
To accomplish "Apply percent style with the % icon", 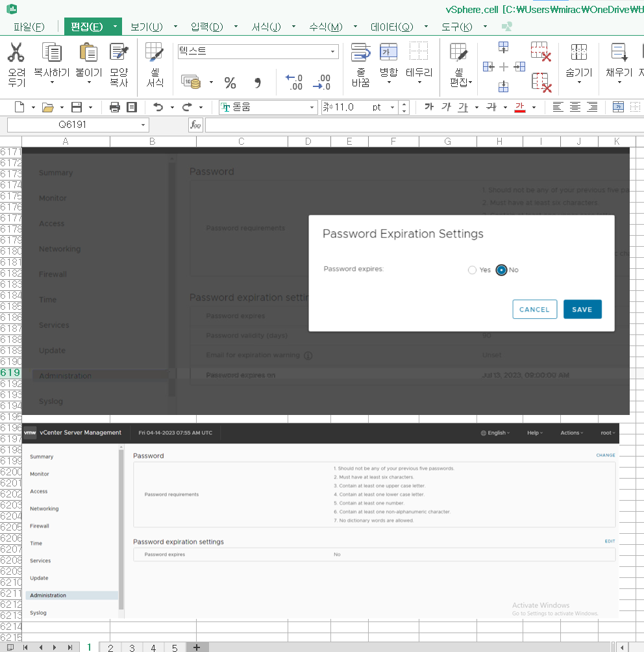I will click(230, 82).
